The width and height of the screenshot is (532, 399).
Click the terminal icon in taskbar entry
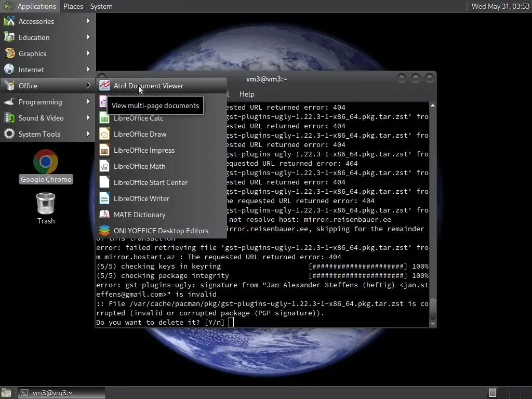(24, 393)
